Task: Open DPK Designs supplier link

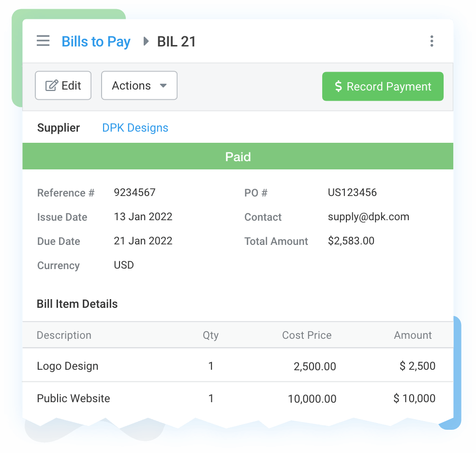Action: [x=135, y=128]
